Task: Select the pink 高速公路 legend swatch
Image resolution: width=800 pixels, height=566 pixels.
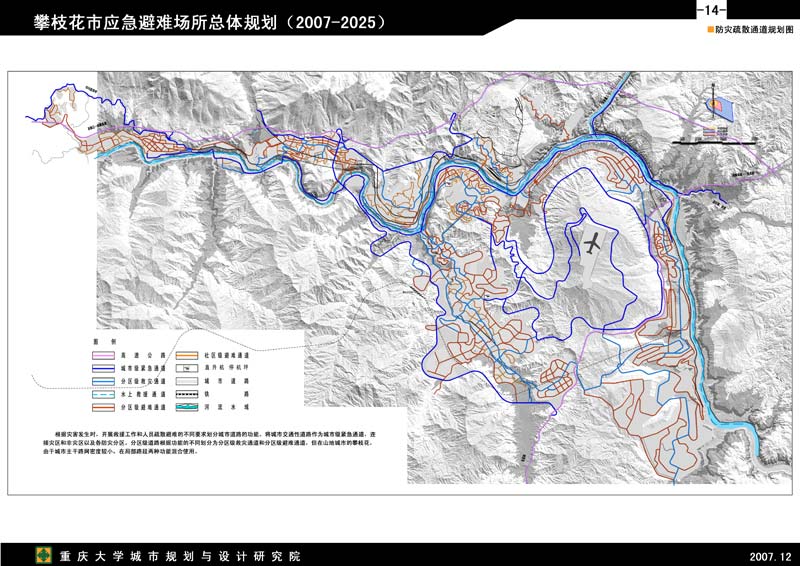Action: [x=104, y=355]
